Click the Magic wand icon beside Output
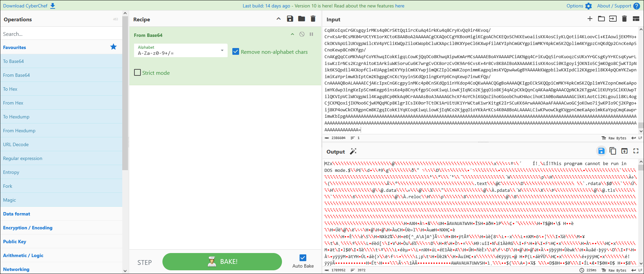Image resolution: width=644 pixels, height=274 pixels. (x=353, y=151)
